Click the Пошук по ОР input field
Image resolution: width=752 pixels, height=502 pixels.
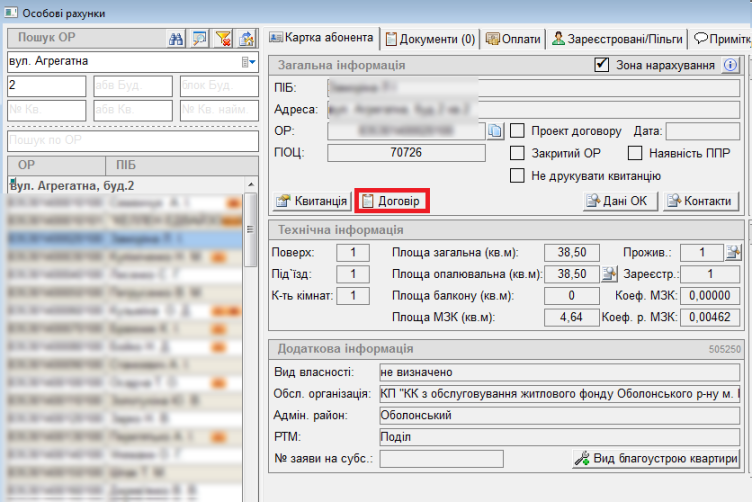(x=131, y=142)
